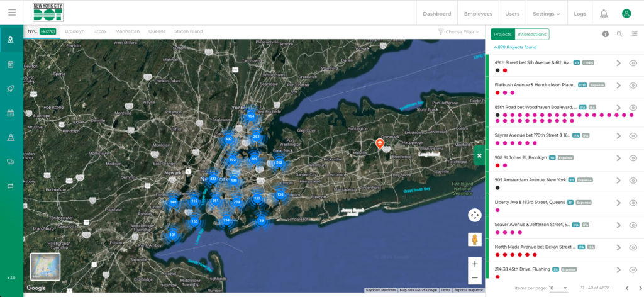Click the rocket icon in sidebar
Image resolution: width=644 pixels, height=297 pixels.
[x=11, y=89]
